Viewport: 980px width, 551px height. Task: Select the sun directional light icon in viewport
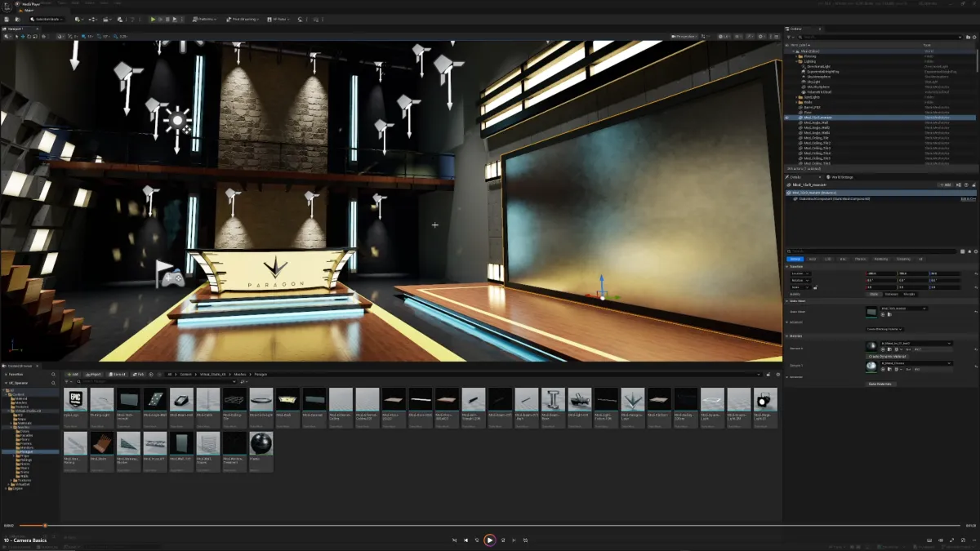tap(177, 121)
